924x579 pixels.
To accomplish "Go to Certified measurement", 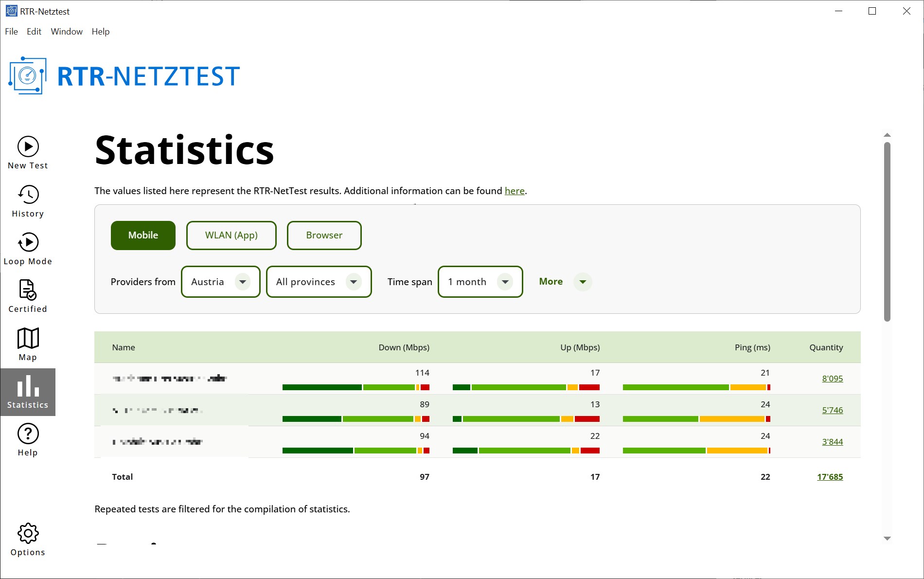I will click(28, 296).
